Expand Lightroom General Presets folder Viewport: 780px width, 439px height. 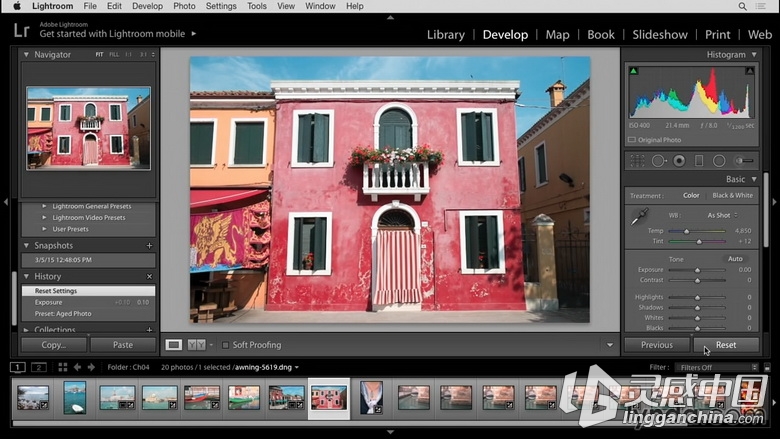click(x=44, y=206)
